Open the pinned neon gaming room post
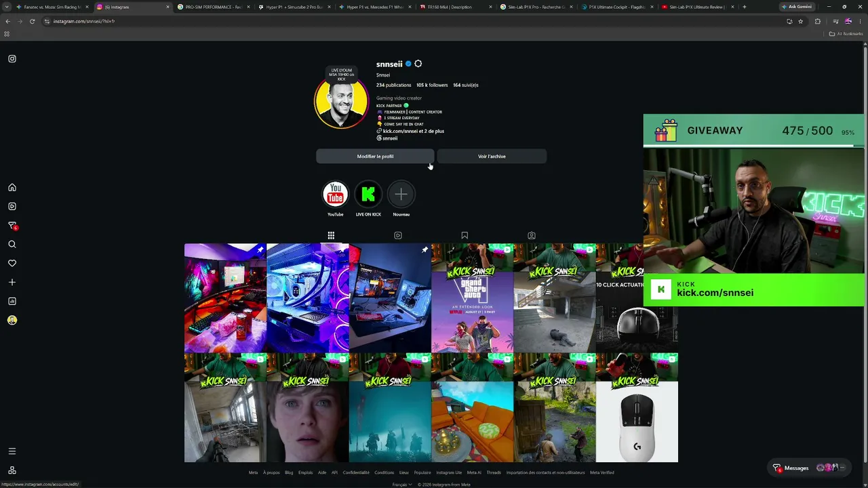This screenshot has width=868, height=488. (225, 298)
